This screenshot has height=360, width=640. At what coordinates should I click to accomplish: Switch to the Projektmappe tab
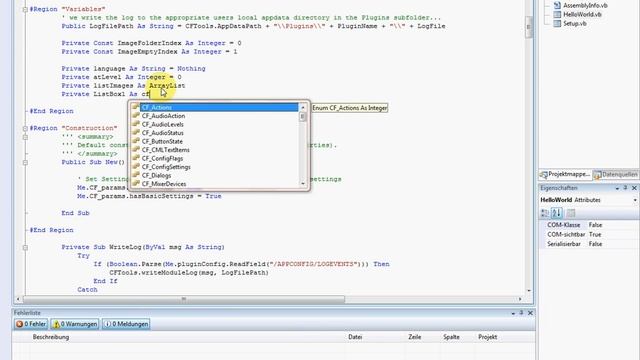pyautogui.click(x=565, y=174)
